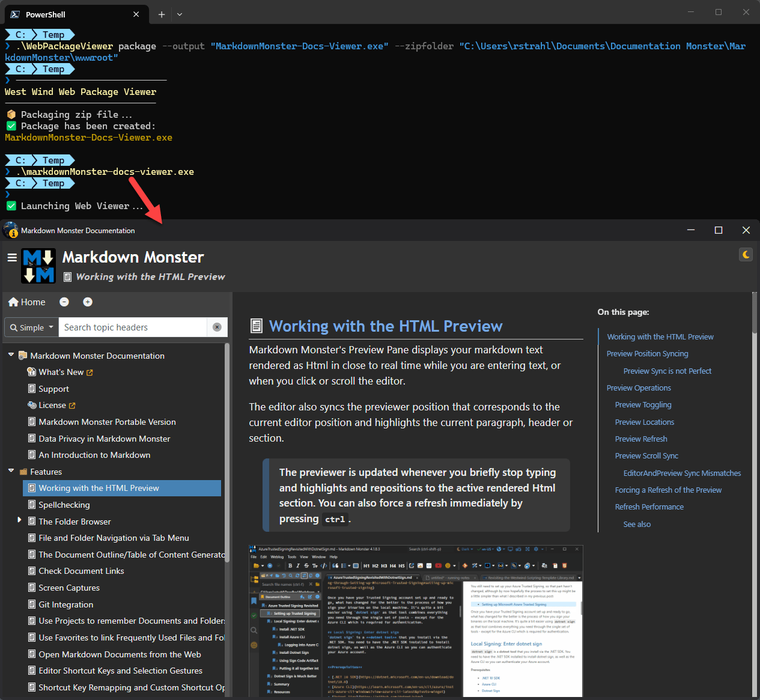Click folder icon beside Features
Viewport: 760px width, 700px height.
[x=23, y=472]
